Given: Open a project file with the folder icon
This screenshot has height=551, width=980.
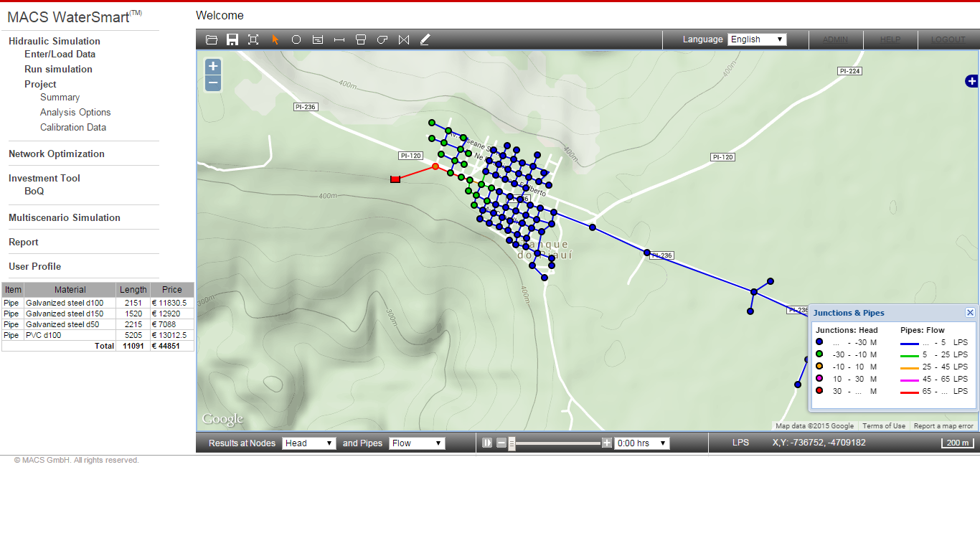Looking at the screenshot, I should (x=212, y=40).
